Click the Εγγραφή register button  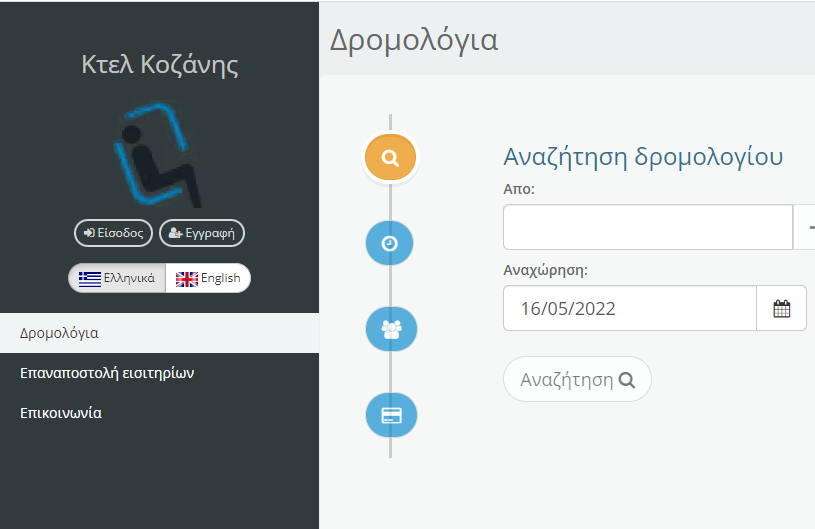coord(202,233)
